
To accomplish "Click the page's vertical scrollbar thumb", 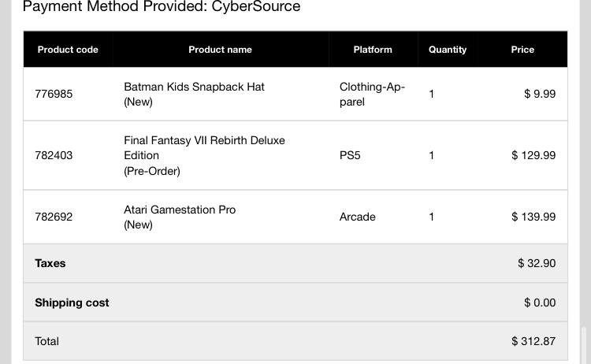I will pos(584,344).
